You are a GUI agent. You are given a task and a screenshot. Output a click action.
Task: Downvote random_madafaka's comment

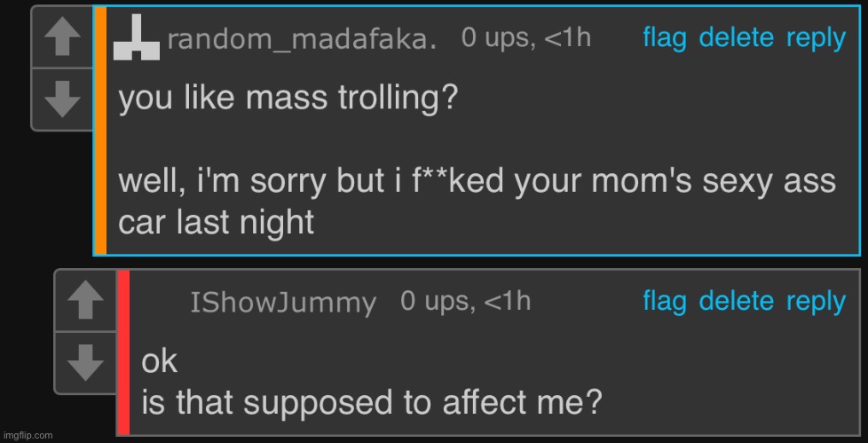[x=61, y=99]
